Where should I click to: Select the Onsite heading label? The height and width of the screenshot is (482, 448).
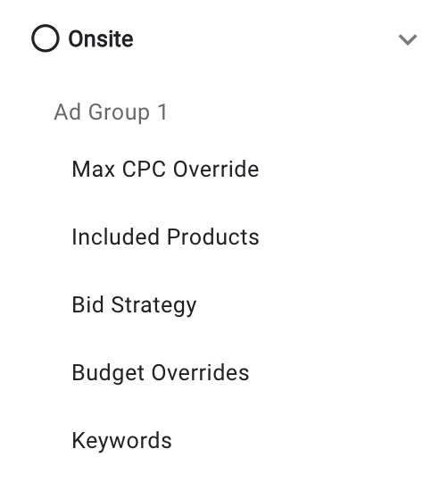tap(101, 39)
